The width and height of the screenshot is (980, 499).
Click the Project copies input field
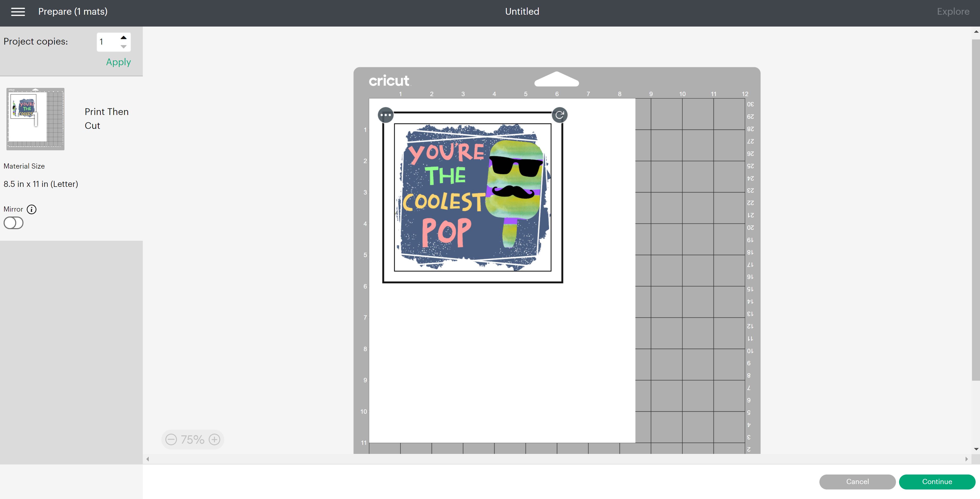(x=108, y=42)
